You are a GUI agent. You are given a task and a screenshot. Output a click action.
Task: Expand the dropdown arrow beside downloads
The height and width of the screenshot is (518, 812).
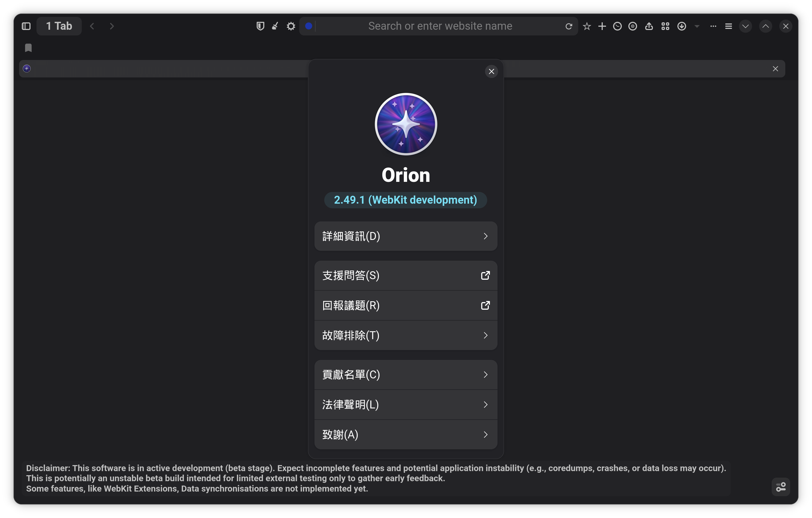[697, 26]
